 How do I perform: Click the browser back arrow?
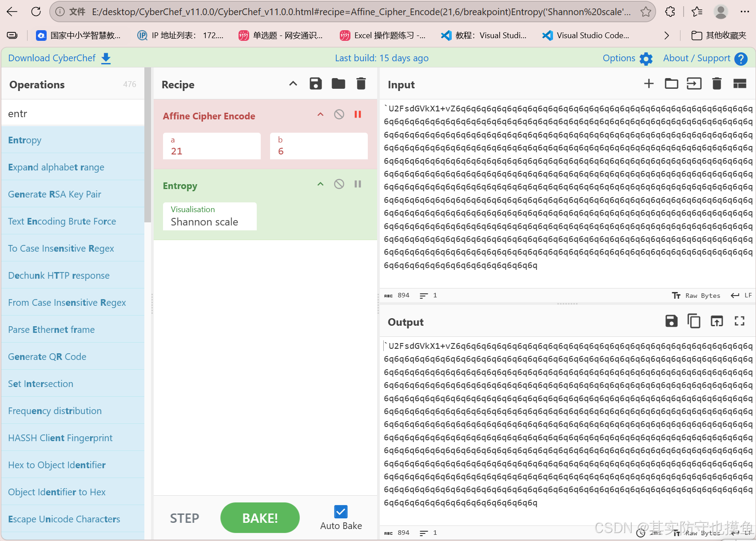click(12, 12)
